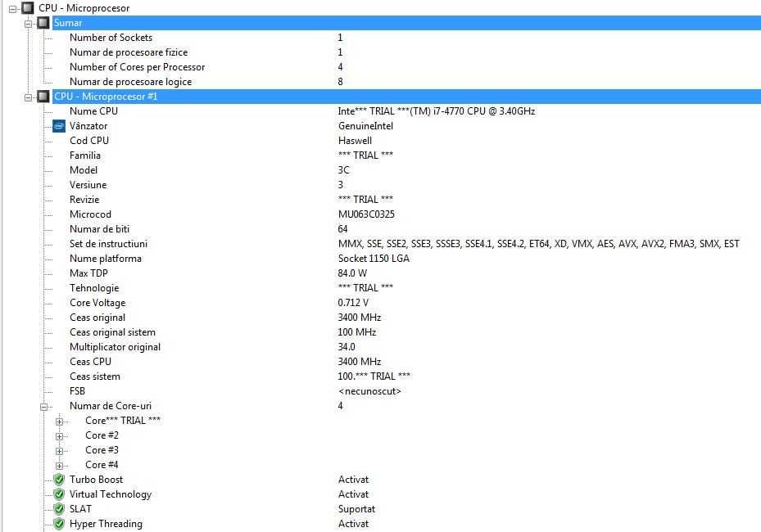Click the Socket 1150 LGA value
Screen dimensions: 761x532
(x=374, y=259)
